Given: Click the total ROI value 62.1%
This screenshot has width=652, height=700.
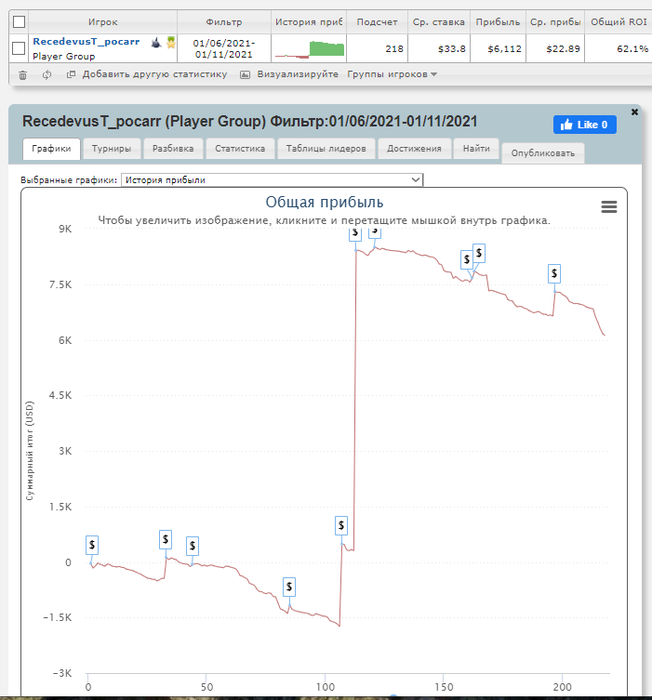Looking at the screenshot, I should click(632, 49).
